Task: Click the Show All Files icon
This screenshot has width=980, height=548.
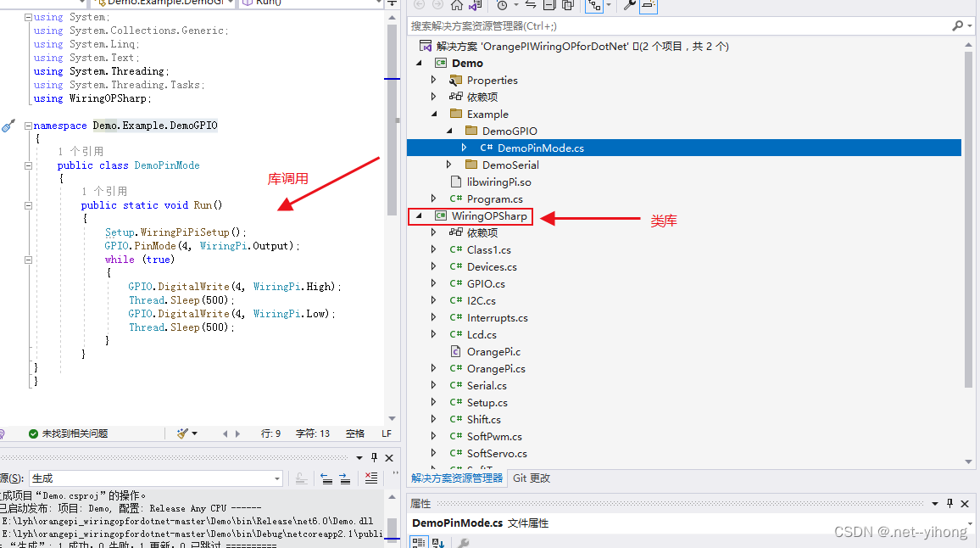Action: 567,5
